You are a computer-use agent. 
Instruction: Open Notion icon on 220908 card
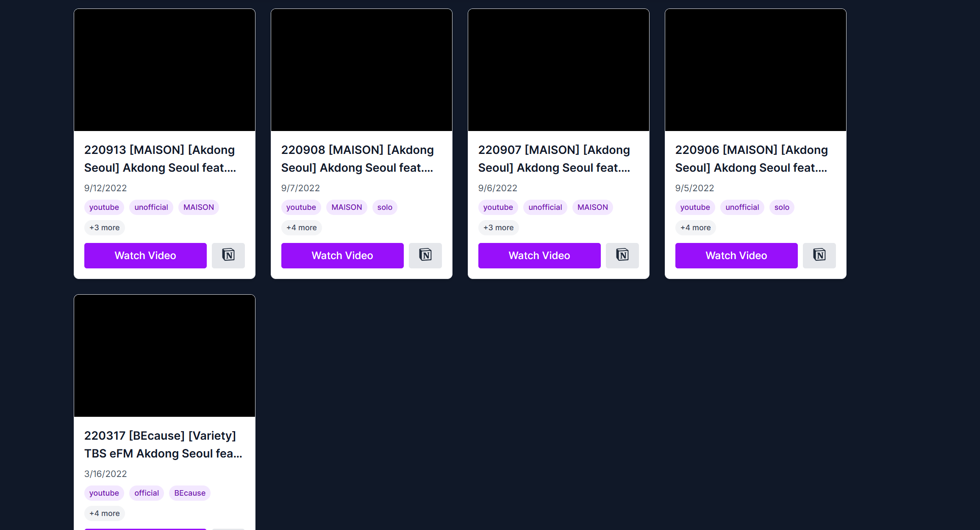point(425,255)
